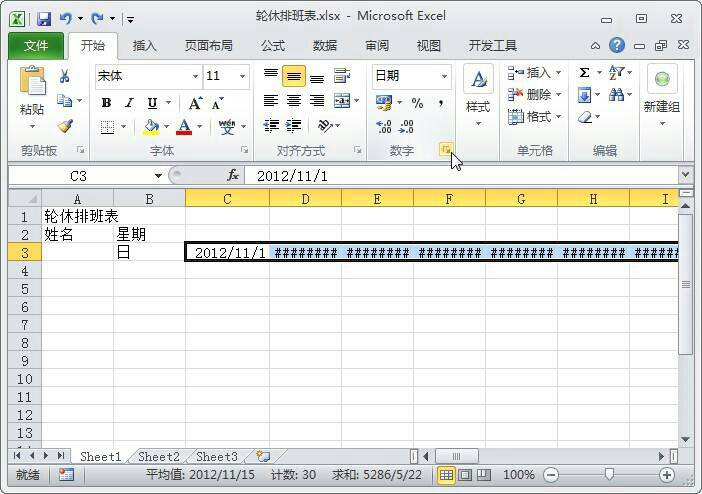Open the 插入 cells dropdown arrow
Viewport: 702px width, 494px height.
point(559,73)
